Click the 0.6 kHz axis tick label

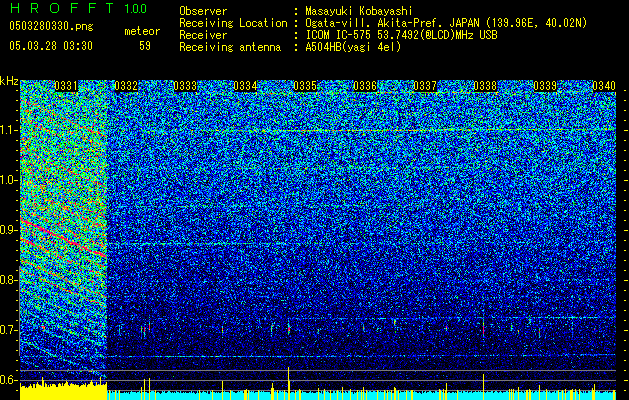[x=9, y=380]
